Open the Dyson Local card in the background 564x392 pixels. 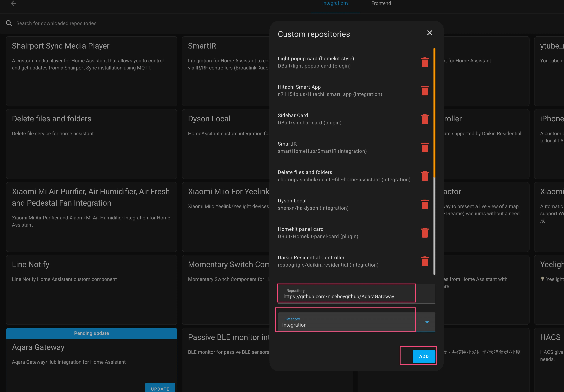[226, 144]
